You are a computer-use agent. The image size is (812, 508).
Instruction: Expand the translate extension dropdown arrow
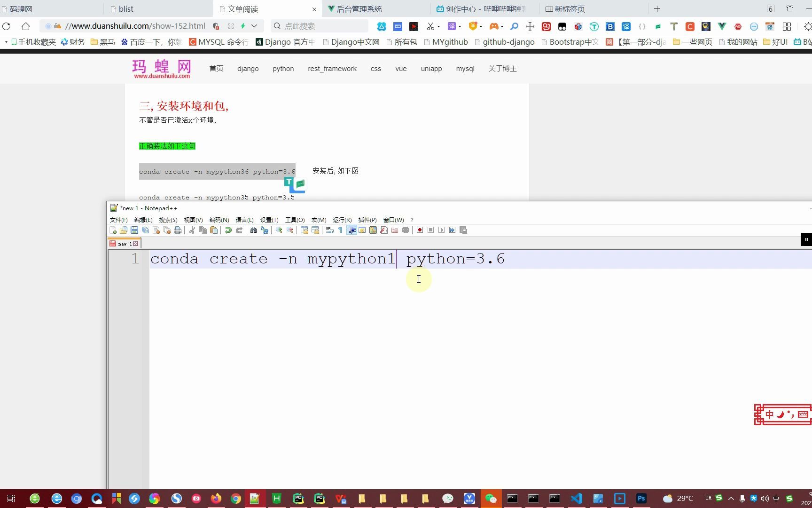pyautogui.click(x=460, y=26)
